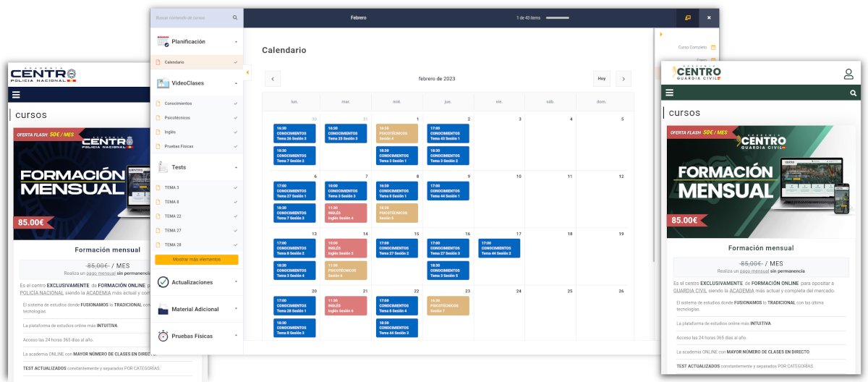Click the Mostrar más elementos button
The width and height of the screenshot is (868, 382).
point(196,259)
